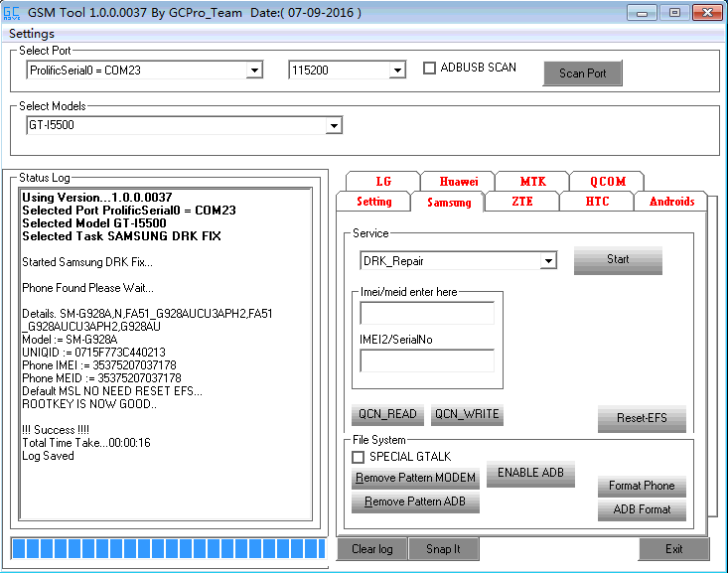Click the ENABLE ADB button

(x=530, y=473)
